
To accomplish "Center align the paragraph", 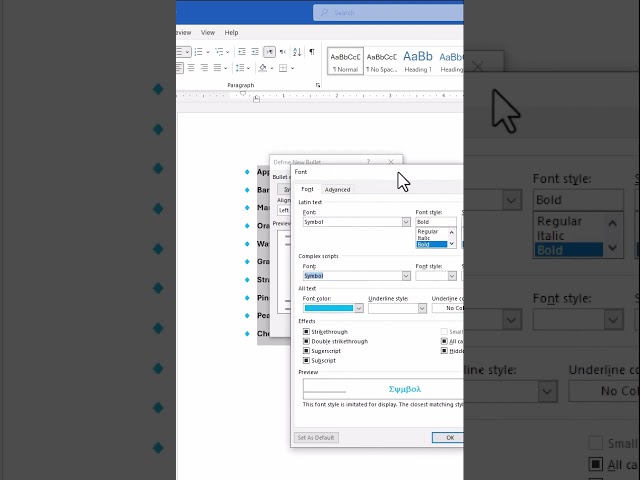I will pyautogui.click(x=191, y=68).
